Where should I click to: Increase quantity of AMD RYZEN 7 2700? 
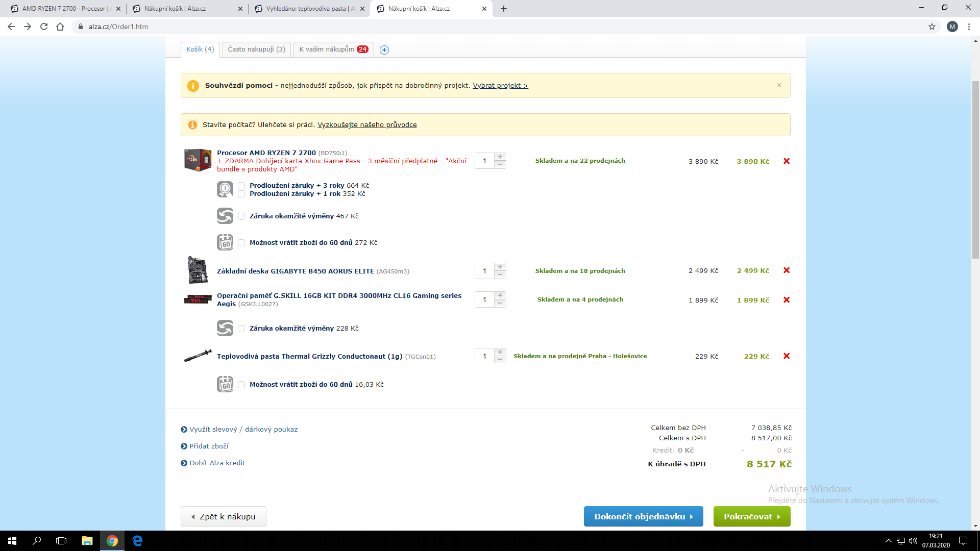point(500,157)
